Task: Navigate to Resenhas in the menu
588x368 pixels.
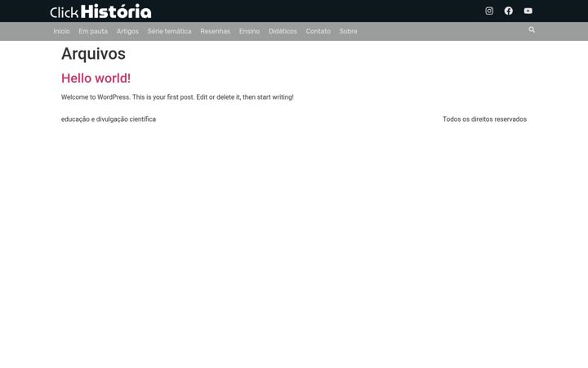Action: click(216, 31)
